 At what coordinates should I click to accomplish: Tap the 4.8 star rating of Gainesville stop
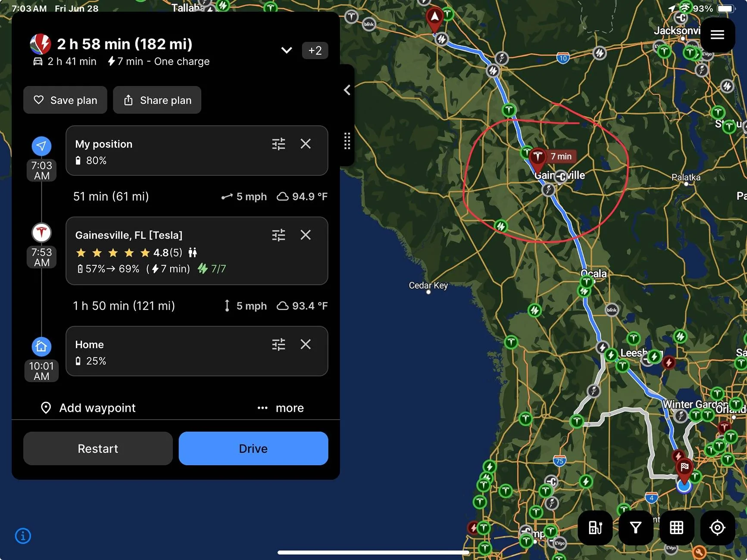pyautogui.click(x=129, y=252)
